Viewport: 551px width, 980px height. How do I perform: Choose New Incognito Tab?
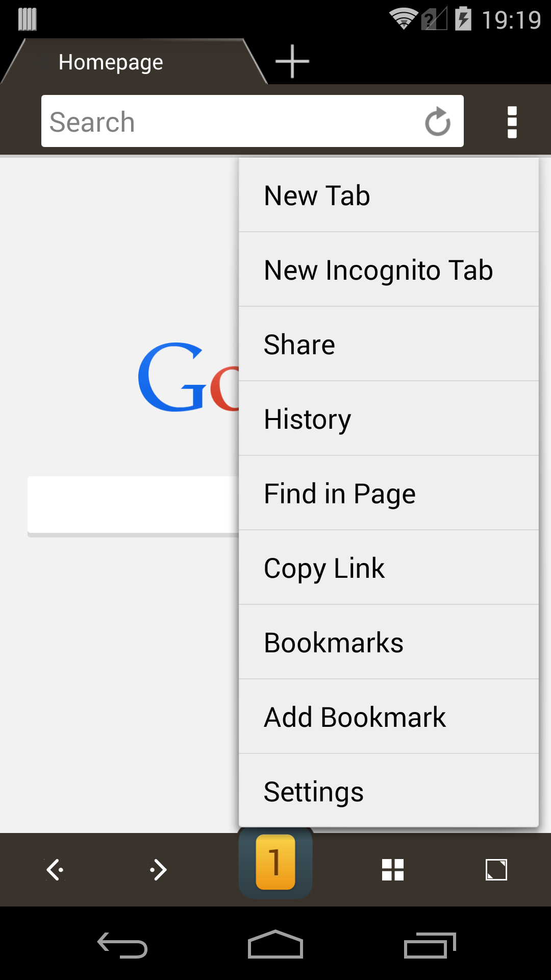point(389,270)
